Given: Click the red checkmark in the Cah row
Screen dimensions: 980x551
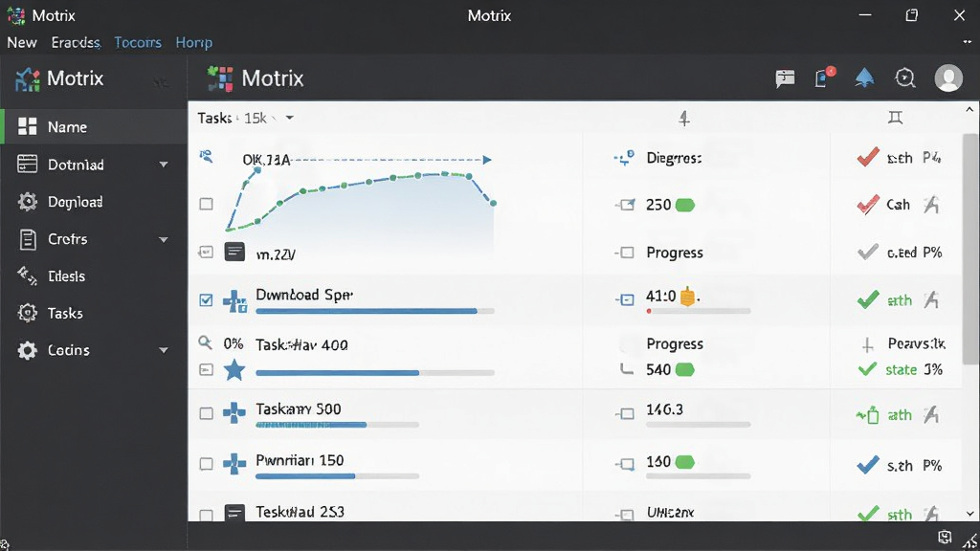Looking at the screenshot, I should pos(867,205).
